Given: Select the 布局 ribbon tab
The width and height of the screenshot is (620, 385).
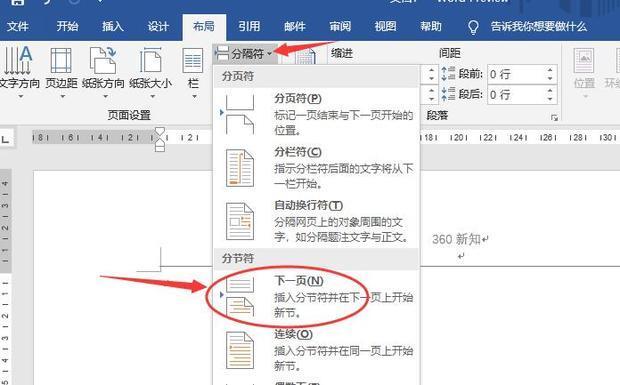Looking at the screenshot, I should click(x=204, y=26).
